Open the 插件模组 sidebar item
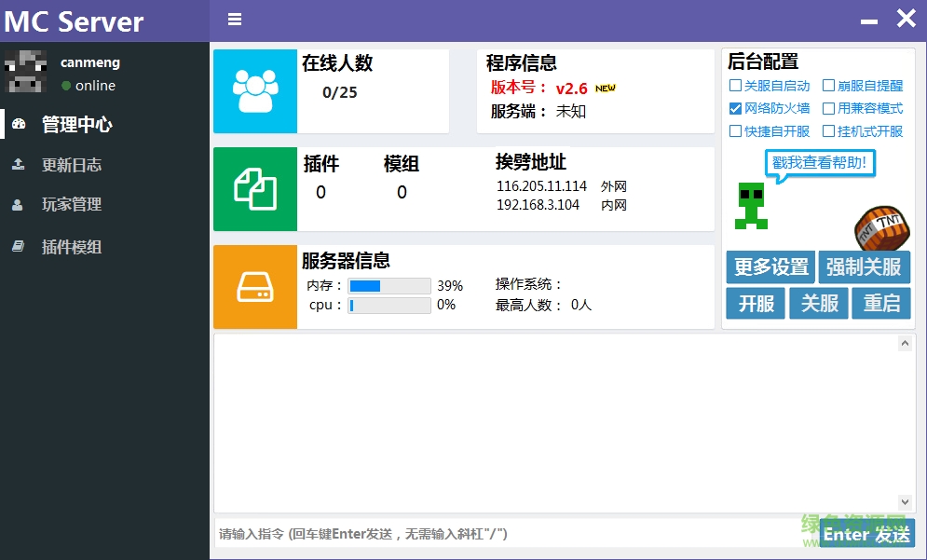This screenshot has height=560, width=927. click(x=71, y=248)
